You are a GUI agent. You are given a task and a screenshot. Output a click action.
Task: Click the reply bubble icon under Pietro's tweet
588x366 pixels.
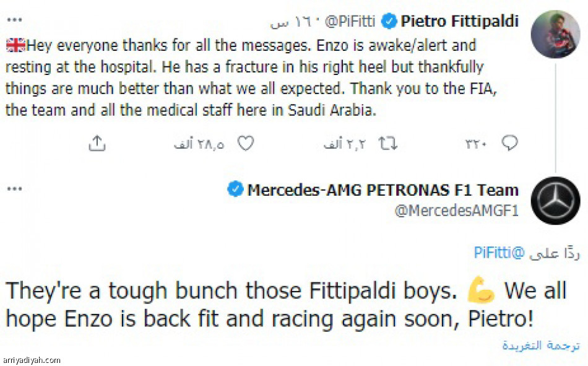[x=509, y=144]
